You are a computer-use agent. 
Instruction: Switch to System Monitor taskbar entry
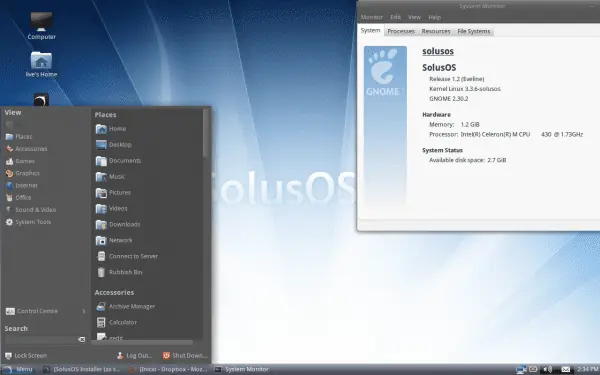tap(242, 369)
